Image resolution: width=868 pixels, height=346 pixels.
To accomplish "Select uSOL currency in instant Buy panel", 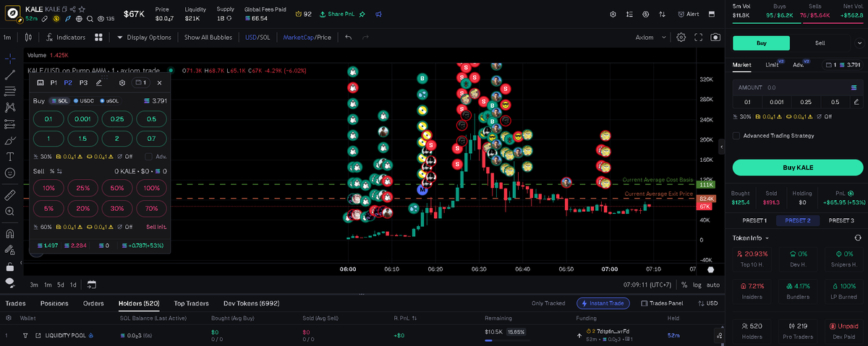I will click(109, 101).
